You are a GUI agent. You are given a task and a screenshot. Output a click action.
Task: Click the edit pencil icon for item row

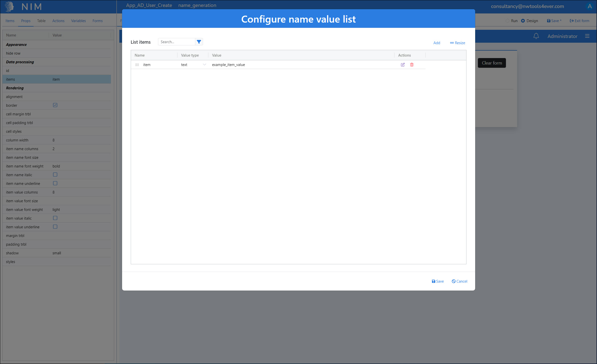(402, 65)
